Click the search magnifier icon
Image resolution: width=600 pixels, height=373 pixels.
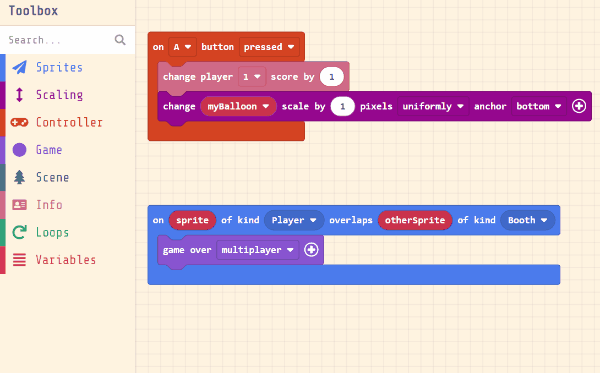(x=120, y=40)
